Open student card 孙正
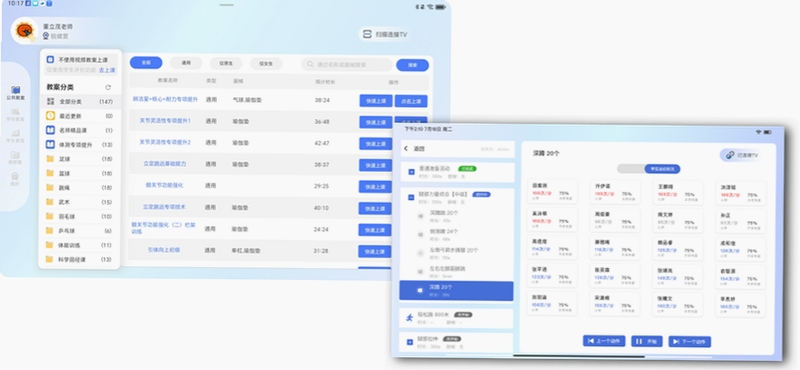Viewport: 800px width, 370px height. (741, 221)
